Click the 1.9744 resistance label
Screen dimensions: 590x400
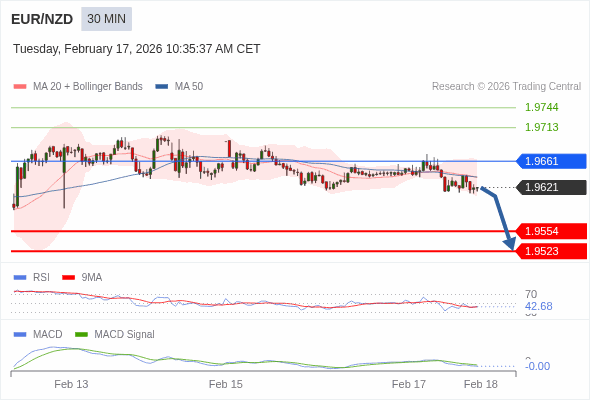541,107
